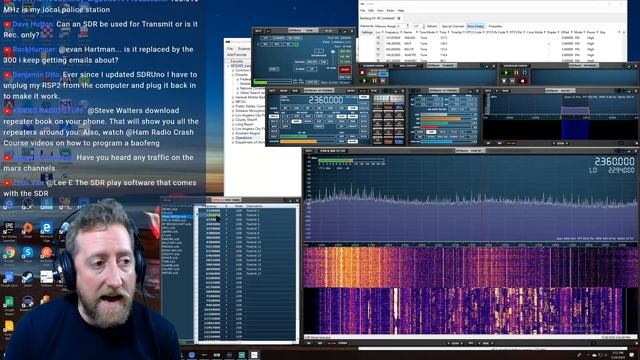Open the Skype desktop shortcut
640x360 pixels.
(28, 253)
